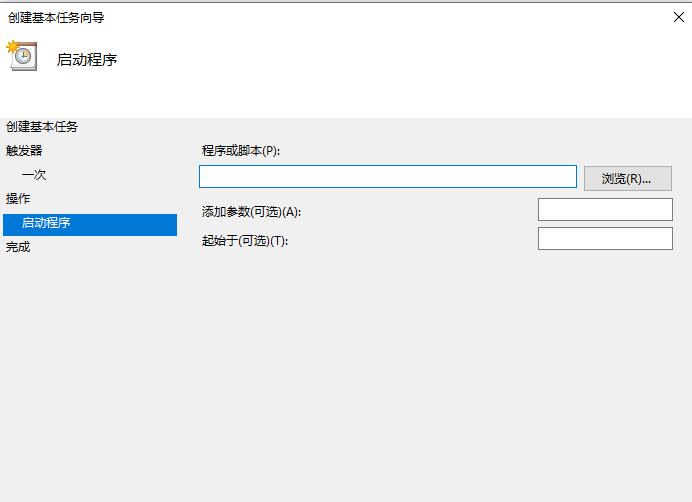Focus the 起始于(可选) input box
692x502 pixels.
pos(605,238)
